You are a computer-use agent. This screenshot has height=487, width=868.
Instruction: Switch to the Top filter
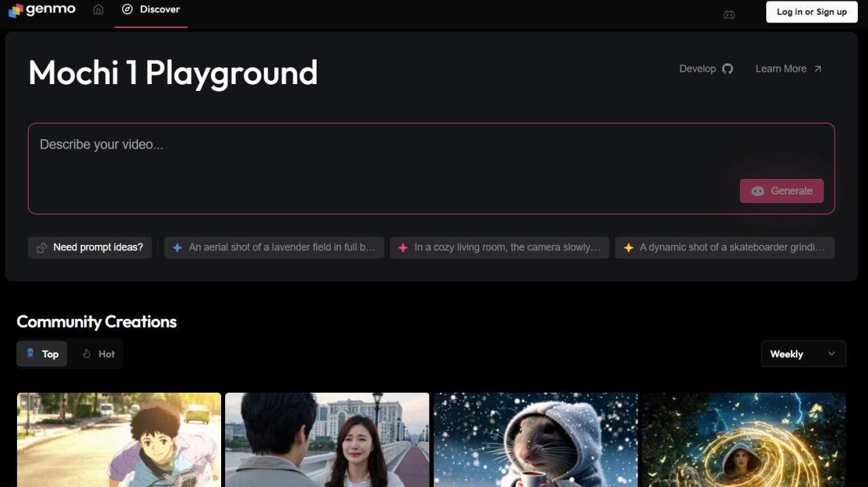42,354
